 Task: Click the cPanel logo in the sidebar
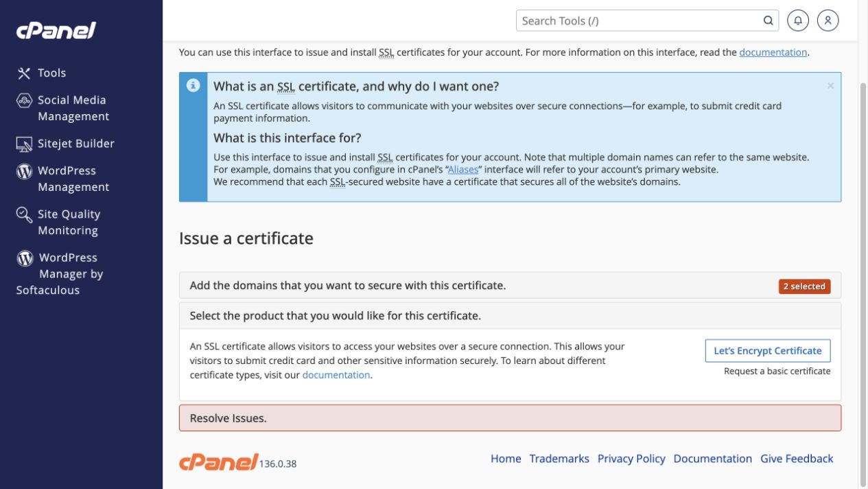56,30
